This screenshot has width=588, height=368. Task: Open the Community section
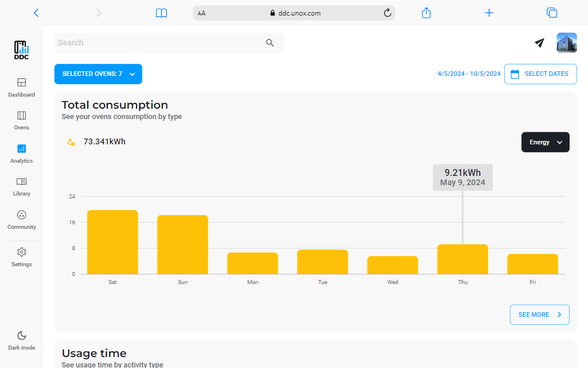(21, 220)
